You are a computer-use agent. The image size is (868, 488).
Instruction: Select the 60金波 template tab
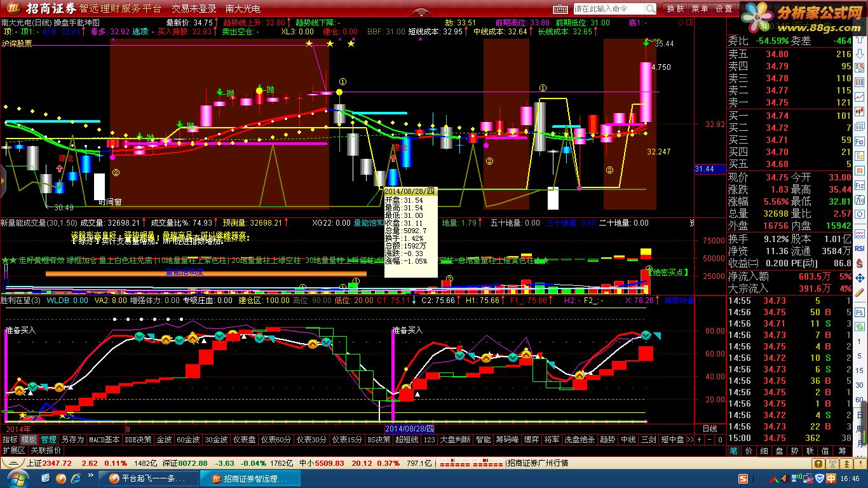[x=188, y=440]
